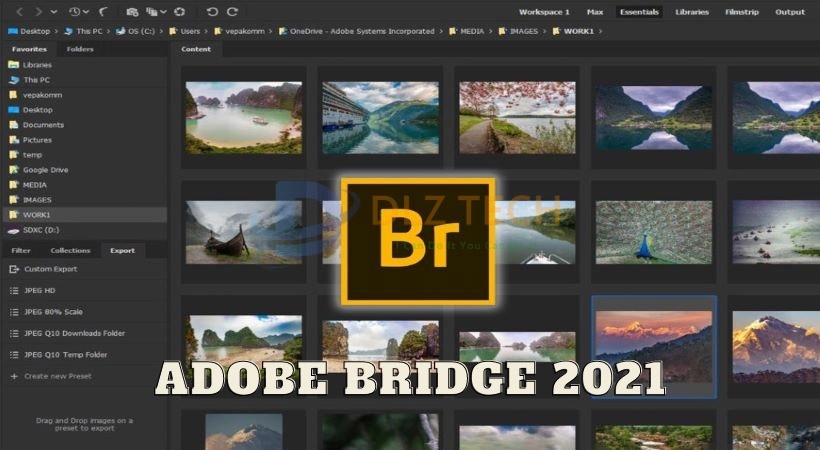Screen dimensions: 820x450
Task: Switch to the Collections tab
Action: coord(70,250)
